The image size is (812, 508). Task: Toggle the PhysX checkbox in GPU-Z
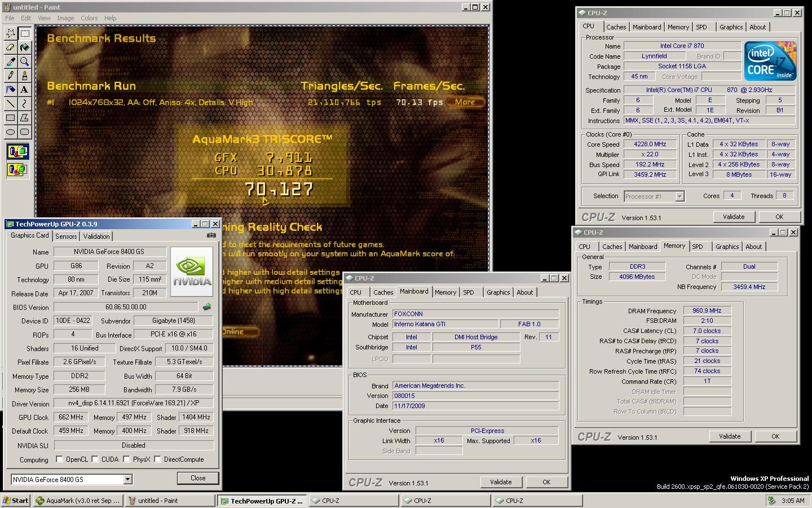126,459
